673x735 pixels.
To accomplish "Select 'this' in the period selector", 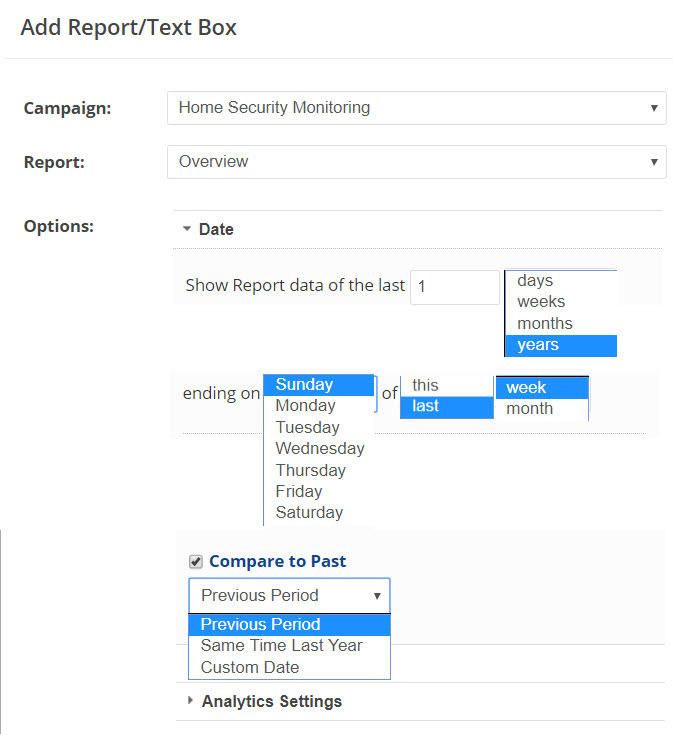I will tap(425, 386).
